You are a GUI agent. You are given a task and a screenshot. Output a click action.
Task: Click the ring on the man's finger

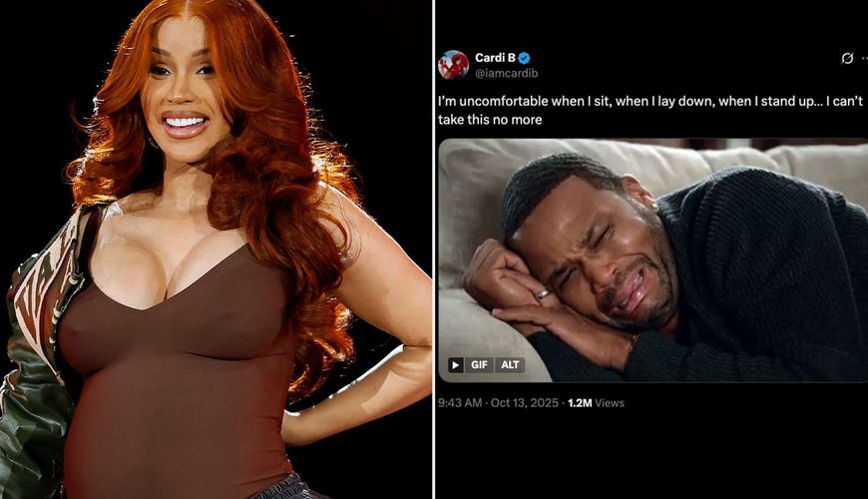[x=544, y=294]
